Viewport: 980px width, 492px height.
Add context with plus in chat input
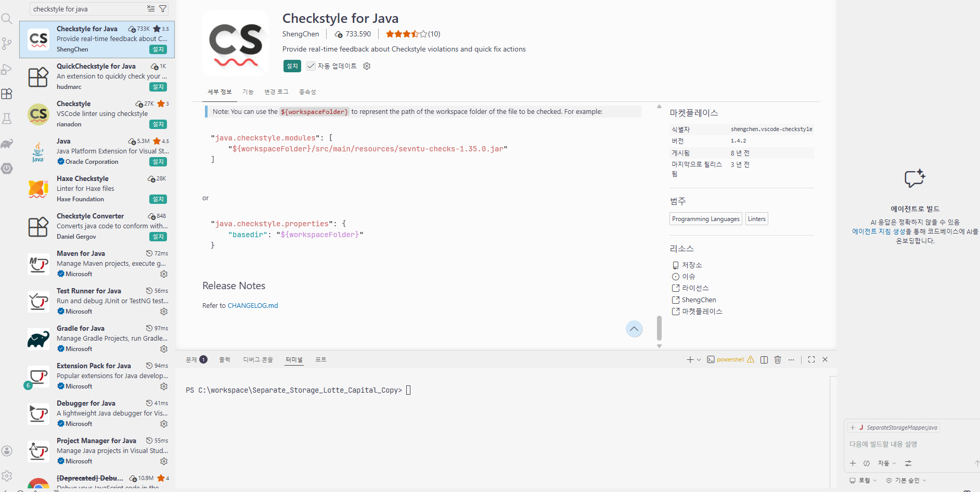(853, 463)
